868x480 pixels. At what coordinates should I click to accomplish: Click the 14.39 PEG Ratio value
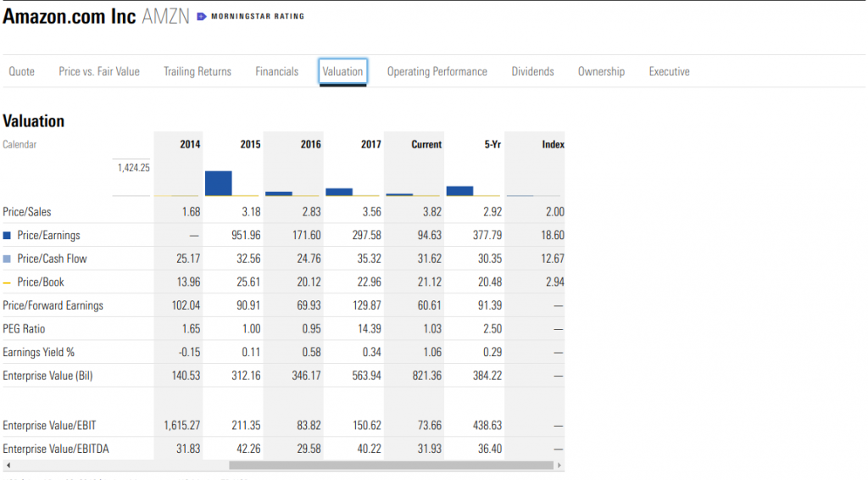click(370, 329)
